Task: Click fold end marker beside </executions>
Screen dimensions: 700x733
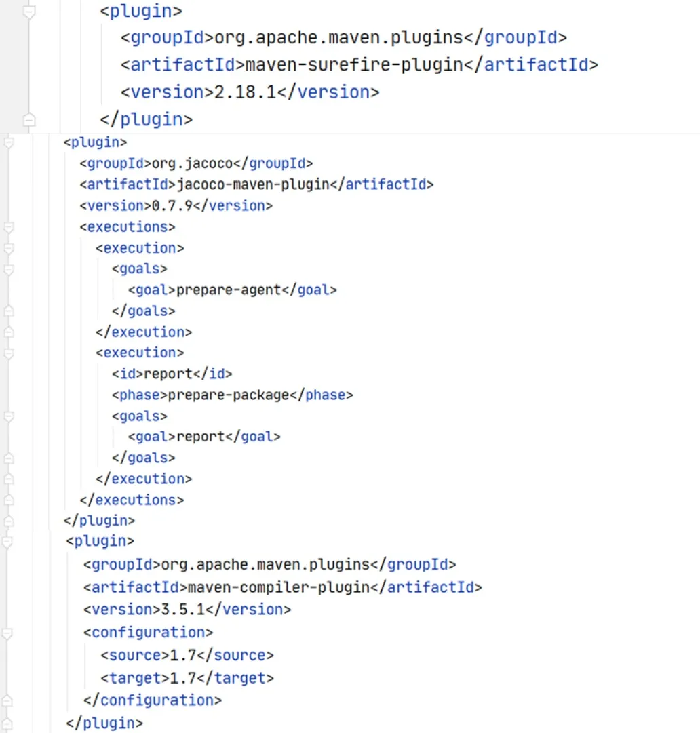Action: 8,500
